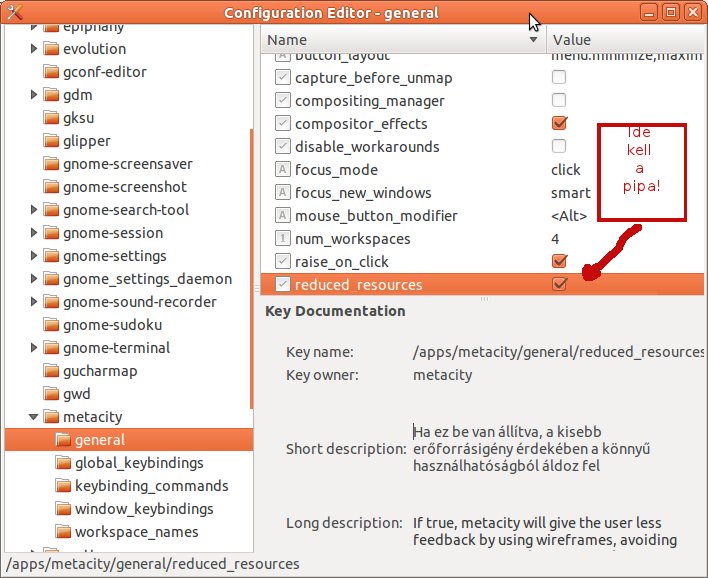Expand the gdm tree node

coord(33,94)
